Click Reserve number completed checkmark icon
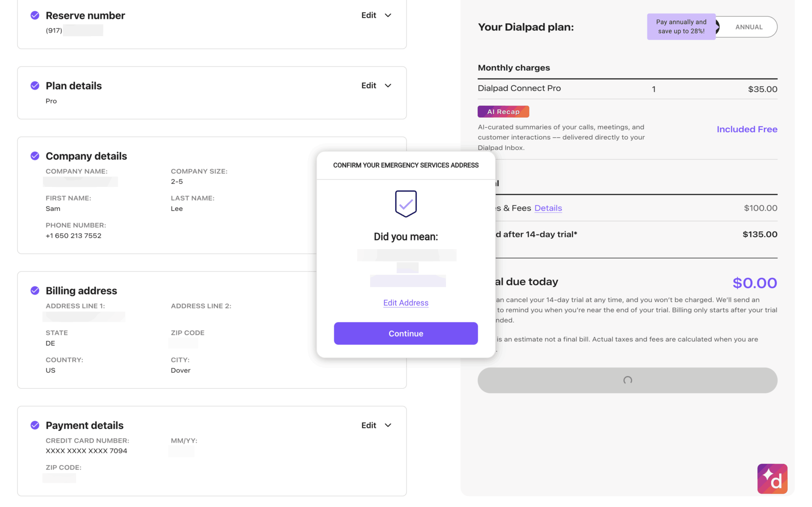812x507 pixels. [35, 16]
